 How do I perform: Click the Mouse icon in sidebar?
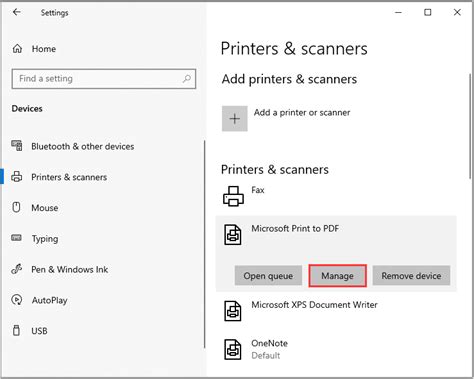[16, 207]
